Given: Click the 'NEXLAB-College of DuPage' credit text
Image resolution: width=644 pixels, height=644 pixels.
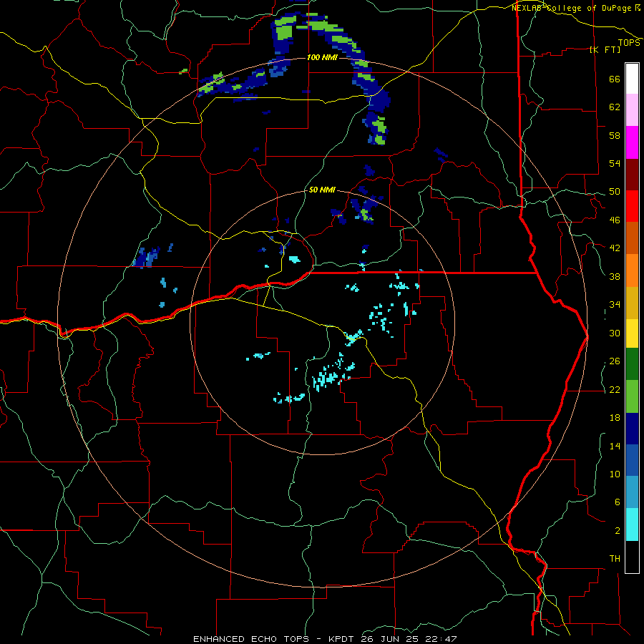Looking at the screenshot, I should pyautogui.click(x=572, y=8).
